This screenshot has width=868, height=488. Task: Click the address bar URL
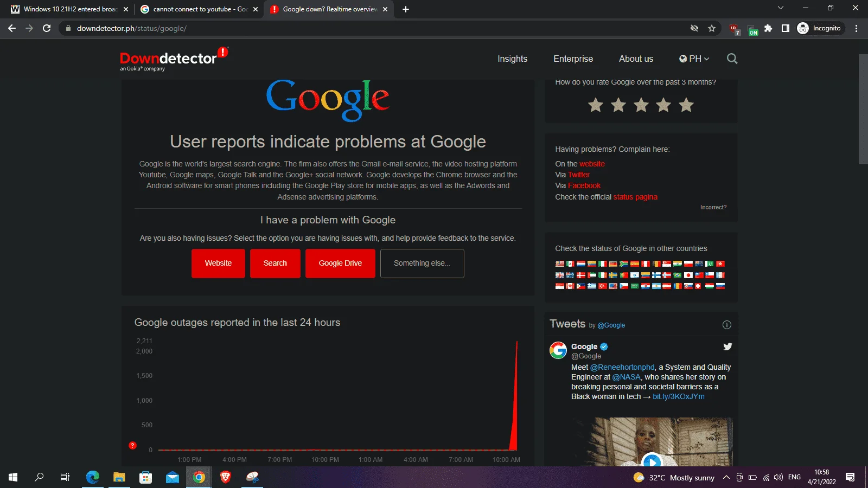pyautogui.click(x=132, y=28)
